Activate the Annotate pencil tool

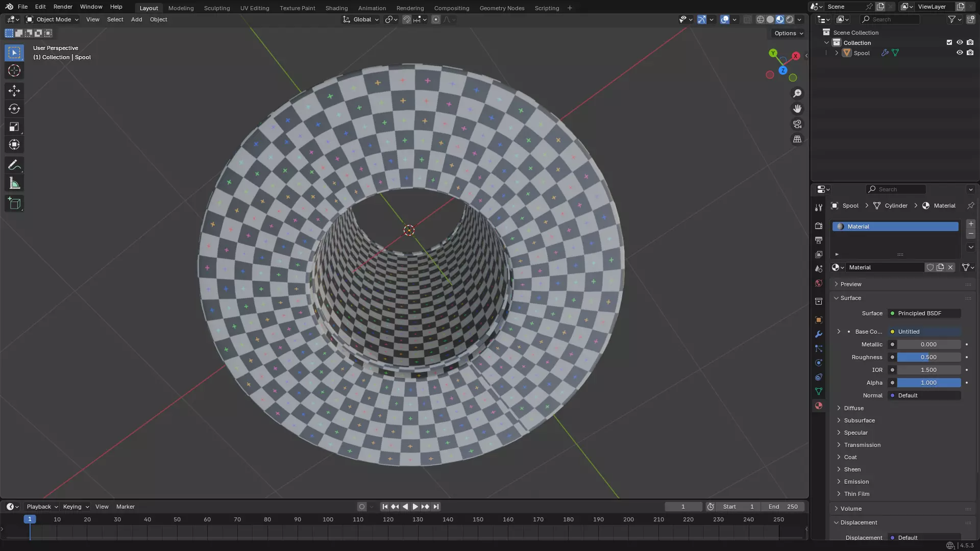pos(14,165)
